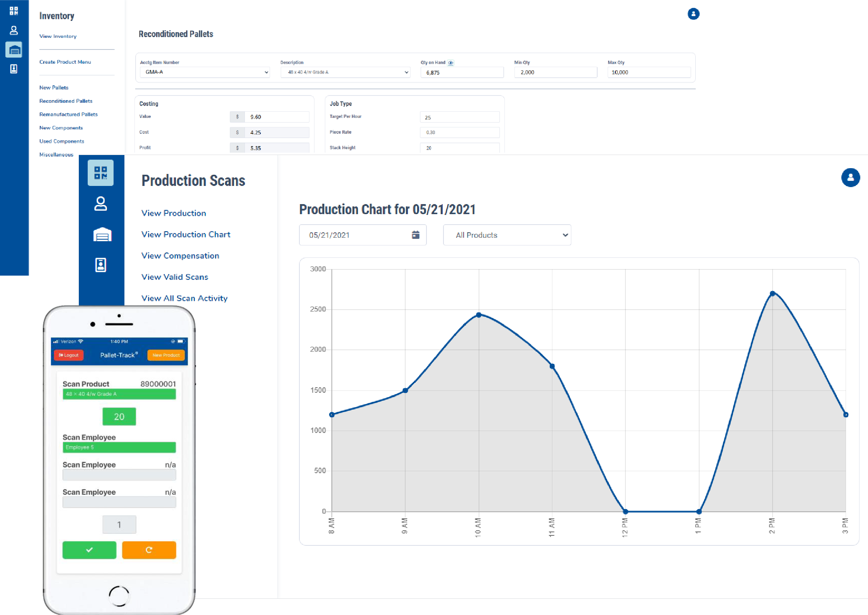Click the Reconditioned Pallets link
868x615 pixels.
tap(66, 101)
